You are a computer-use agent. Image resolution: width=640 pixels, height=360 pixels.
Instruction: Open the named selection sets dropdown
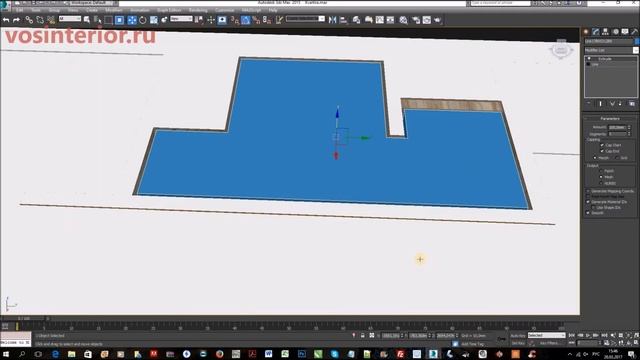305,19
